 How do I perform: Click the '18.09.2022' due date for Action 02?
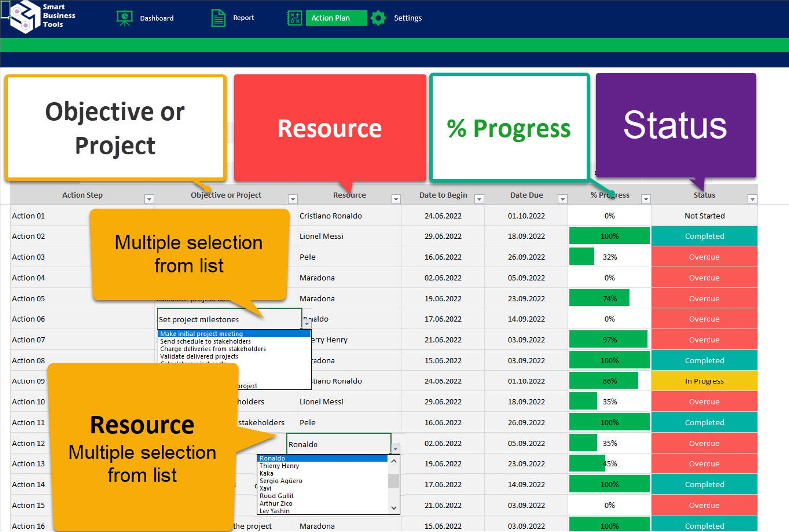point(526,236)
